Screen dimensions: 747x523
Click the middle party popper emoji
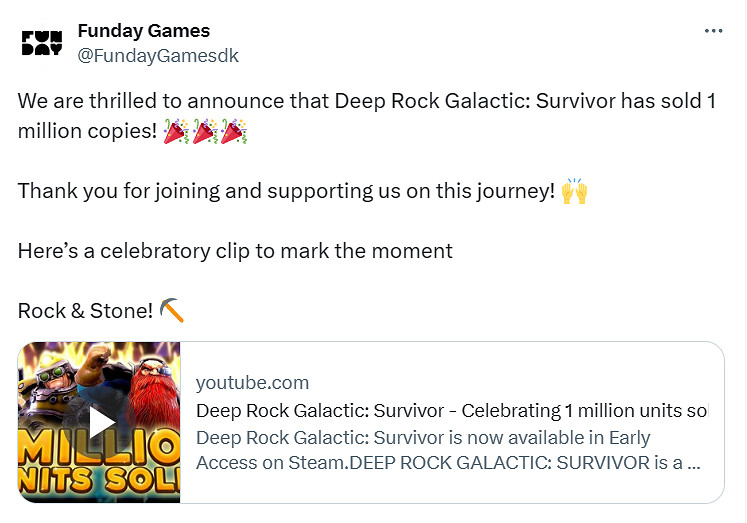pyautogui.click(x=205, y=132)
